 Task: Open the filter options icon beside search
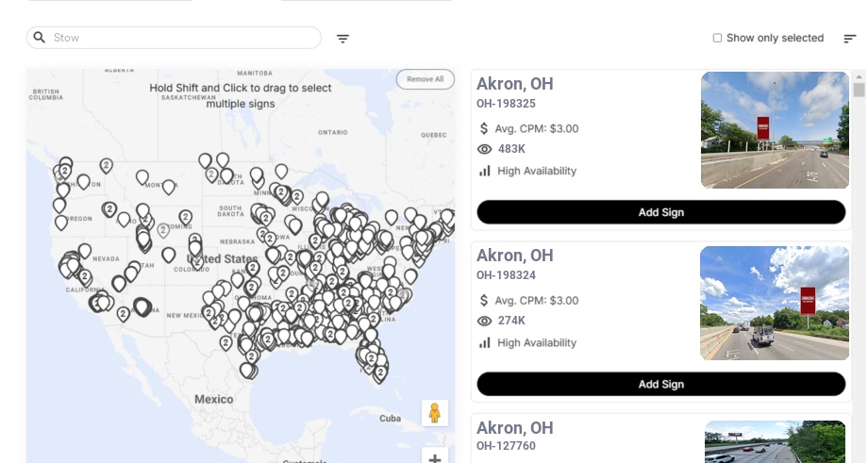pyautogui.click(x=342, y=39)
